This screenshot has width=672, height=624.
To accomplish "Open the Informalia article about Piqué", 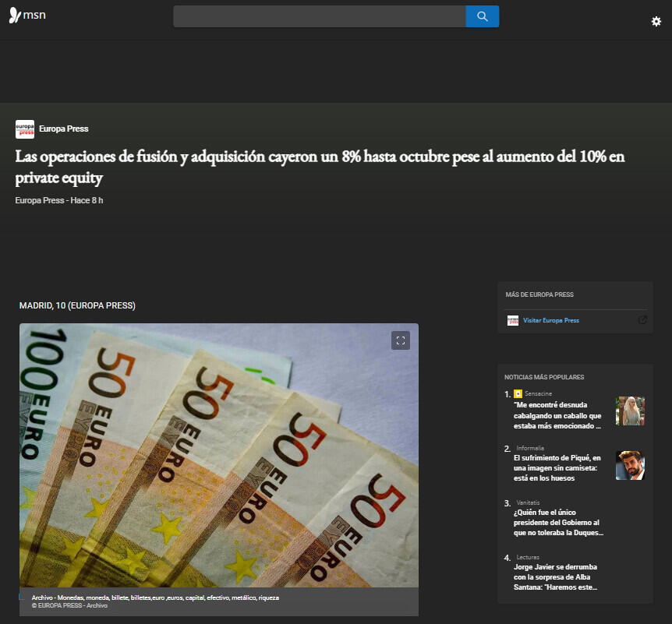I will point(557,468).
